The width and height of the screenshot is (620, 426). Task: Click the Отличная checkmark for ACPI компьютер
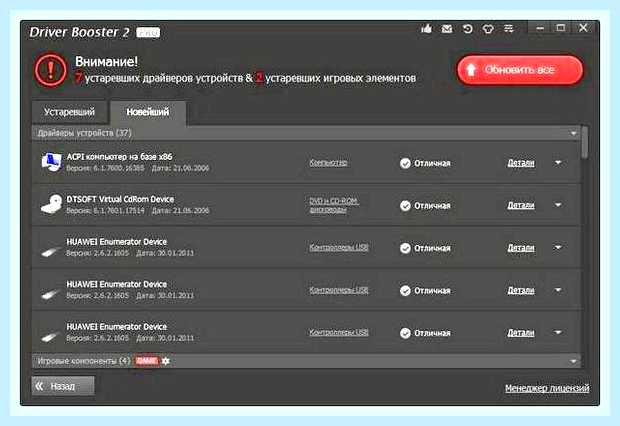405,163
